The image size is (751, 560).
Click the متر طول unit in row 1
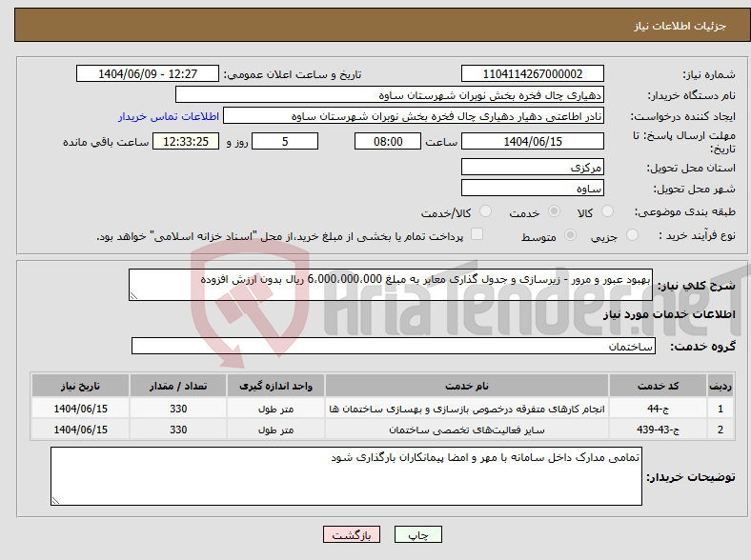click(275, 409)
